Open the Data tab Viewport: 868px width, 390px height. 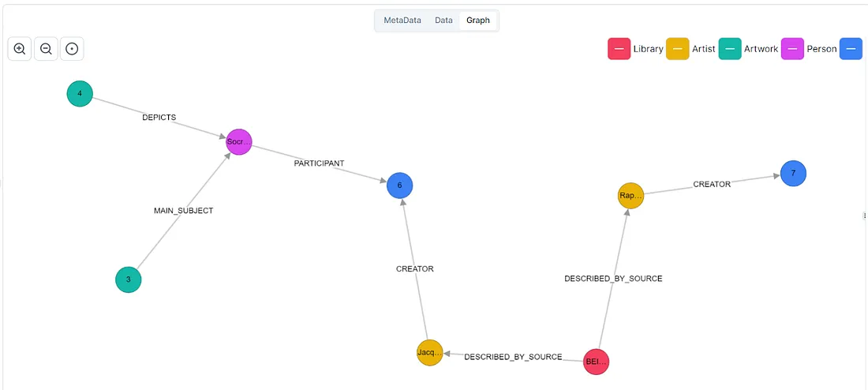pyautogui.click(x=443, y=20)
